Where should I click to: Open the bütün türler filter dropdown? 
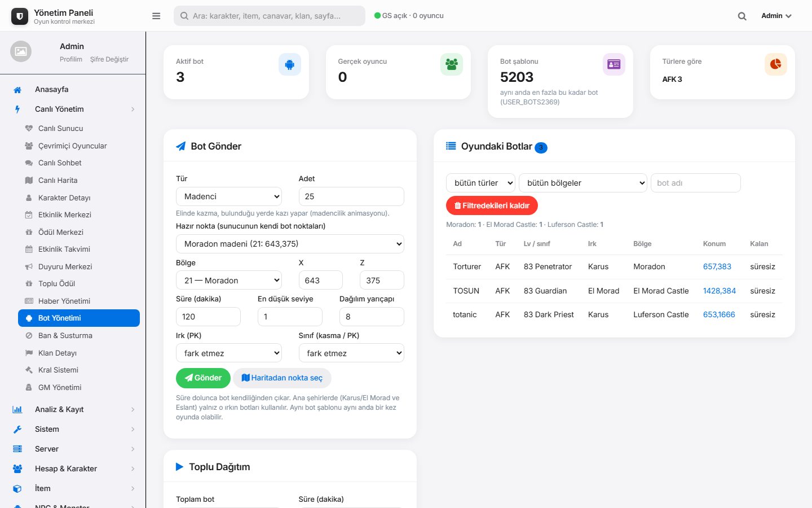(x=480, y=183)
